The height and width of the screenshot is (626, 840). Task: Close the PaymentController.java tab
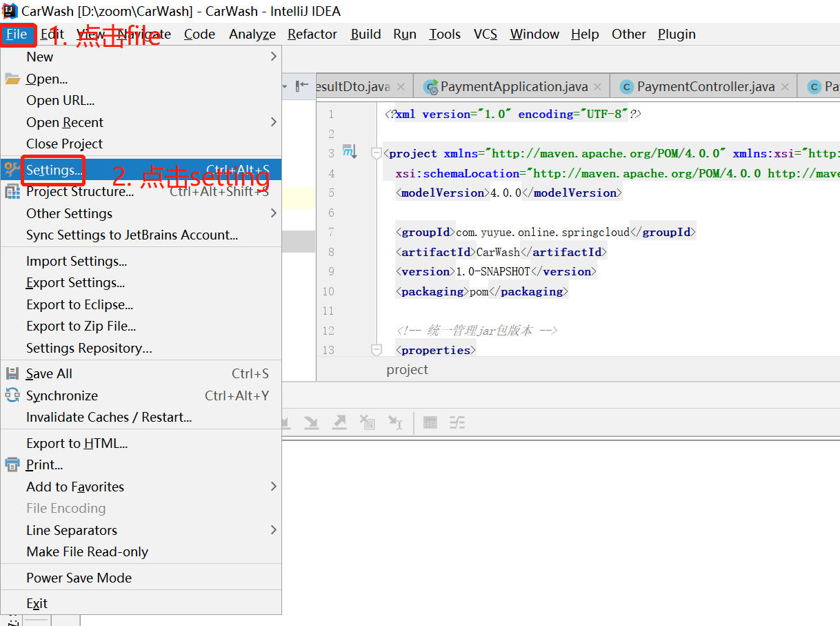[x=784, y=87]
